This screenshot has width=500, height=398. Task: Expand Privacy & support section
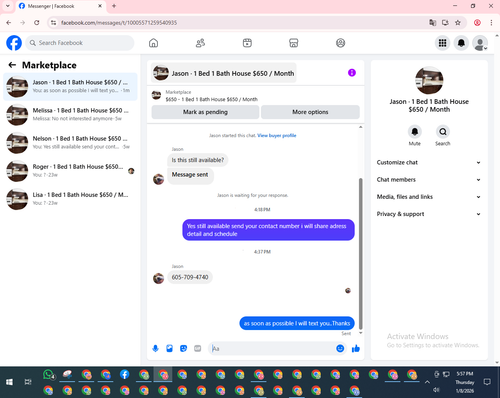pos(429,214)
